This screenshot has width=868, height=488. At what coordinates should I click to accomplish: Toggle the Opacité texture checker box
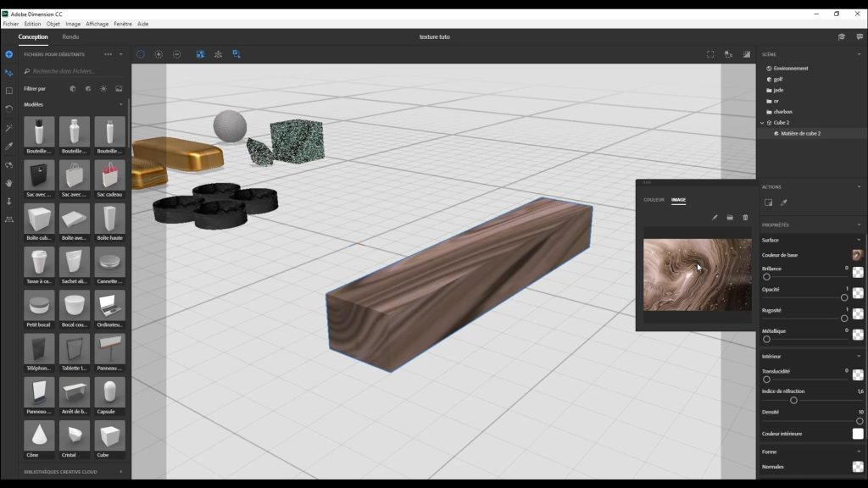pos(858,293)
